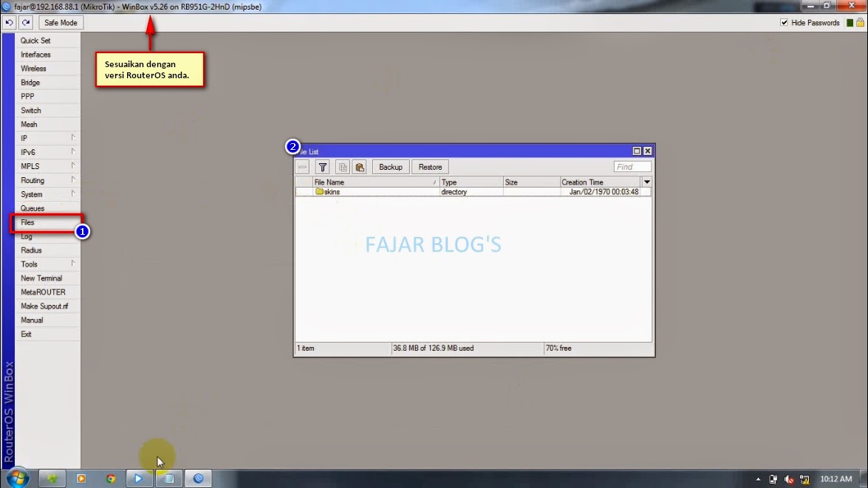
Task: Click the green status indicator square
Action: click(850, 23)
